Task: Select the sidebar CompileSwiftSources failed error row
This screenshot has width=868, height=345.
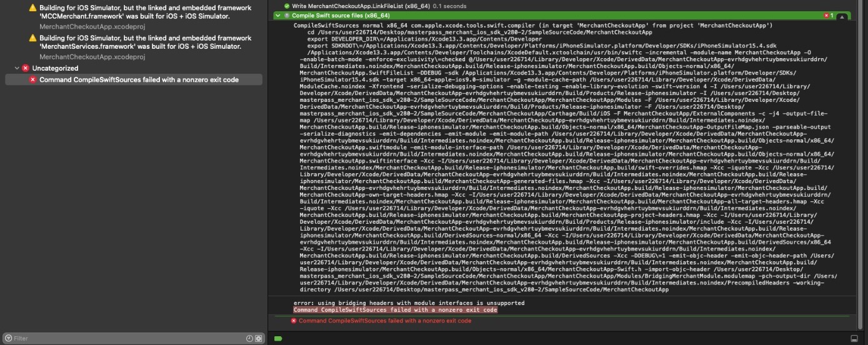Action: coord(133,80)
